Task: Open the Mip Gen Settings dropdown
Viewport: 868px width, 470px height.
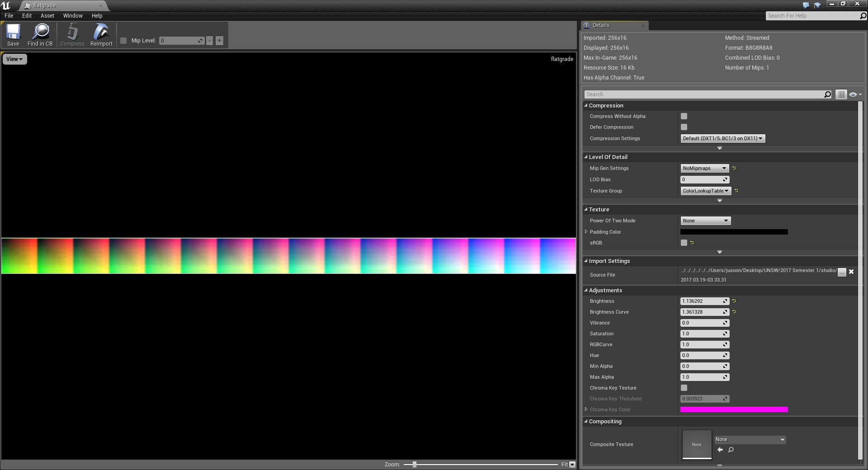Action: 704,168
